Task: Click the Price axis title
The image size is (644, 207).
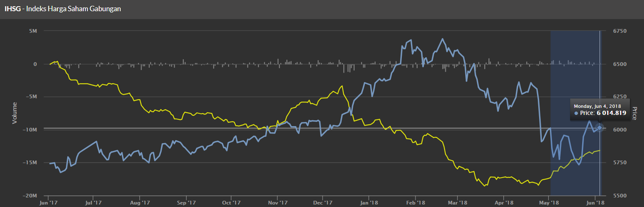Action: [x=634, y=113]
